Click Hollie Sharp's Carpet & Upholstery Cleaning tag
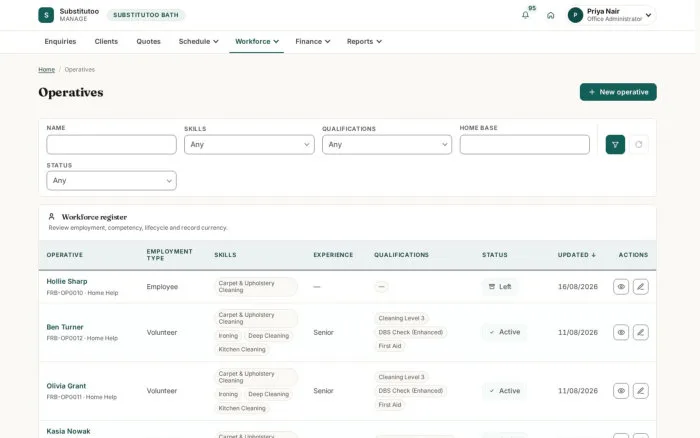The width and height of the screenshot is (700, 438). pos(256,287)
